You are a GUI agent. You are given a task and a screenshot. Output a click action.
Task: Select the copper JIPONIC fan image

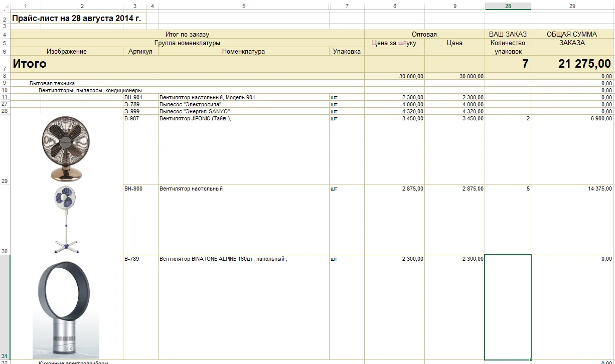(66, 148)
